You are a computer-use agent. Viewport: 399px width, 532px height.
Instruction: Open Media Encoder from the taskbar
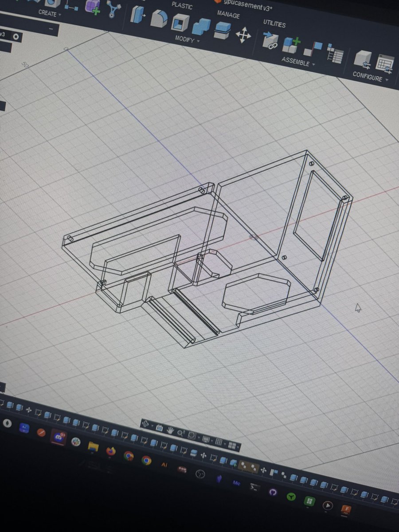(x=236, y=483)
